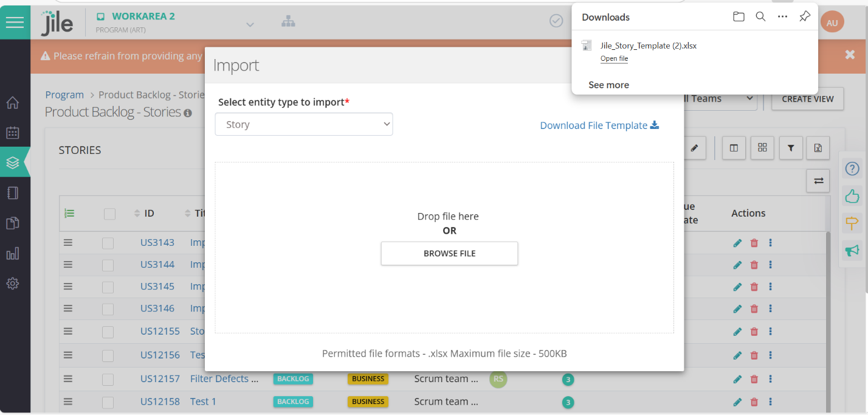Open the bar chart reports sidebar icon
The width and height of the screenshot is (868, 415).
(x=13, y=253)
